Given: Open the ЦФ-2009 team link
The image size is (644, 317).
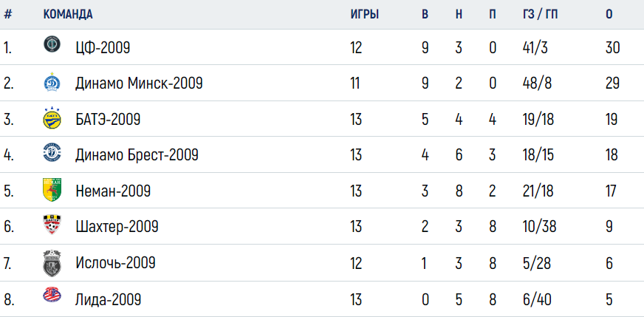Looking at the screenshot, I should tap(103, 48).
